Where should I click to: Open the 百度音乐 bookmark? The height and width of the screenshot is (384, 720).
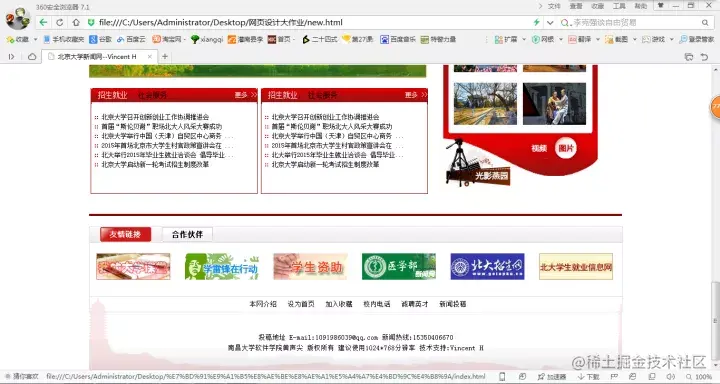[x=398, y=40]
